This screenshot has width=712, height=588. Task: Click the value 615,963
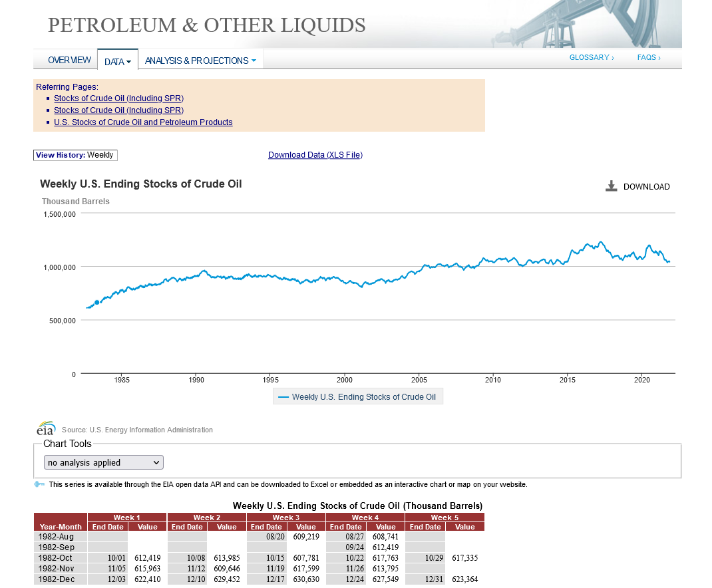147,569
